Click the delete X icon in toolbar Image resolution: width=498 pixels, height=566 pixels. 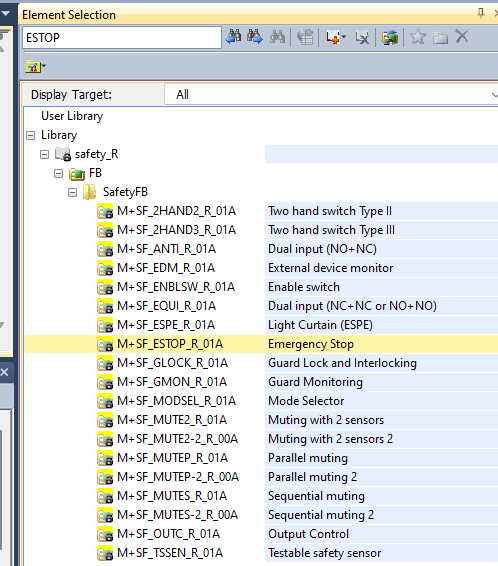462,36
